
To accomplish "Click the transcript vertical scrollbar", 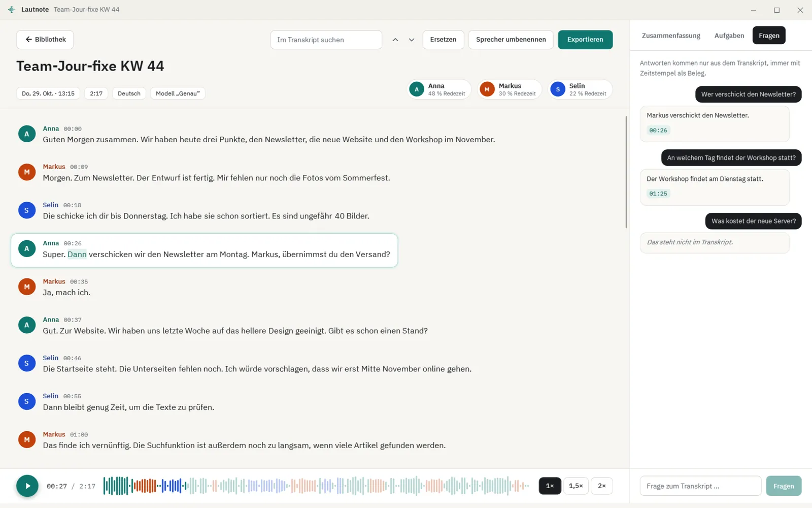I will [x=626, y=172].
